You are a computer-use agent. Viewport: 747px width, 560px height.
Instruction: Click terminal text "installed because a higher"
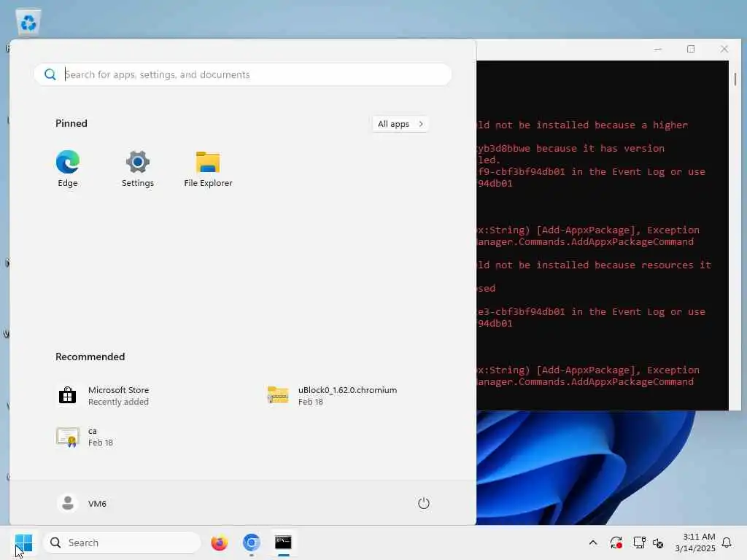pos(612,125)
